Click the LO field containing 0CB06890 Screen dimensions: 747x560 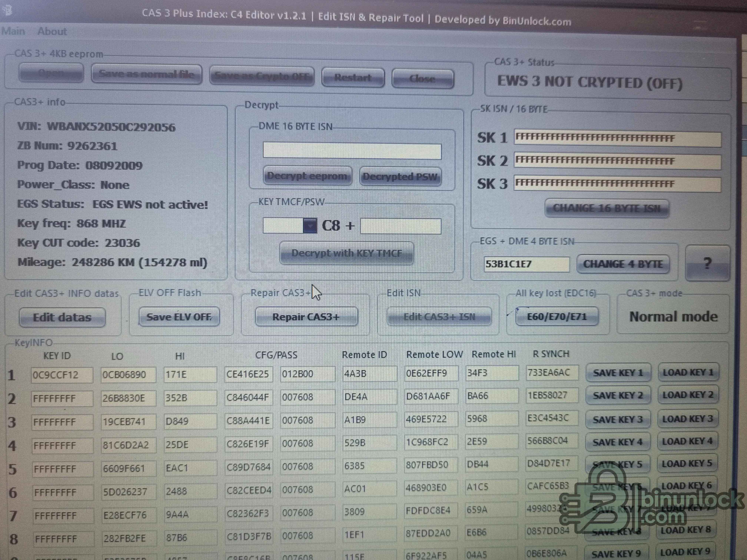(128, 375)
